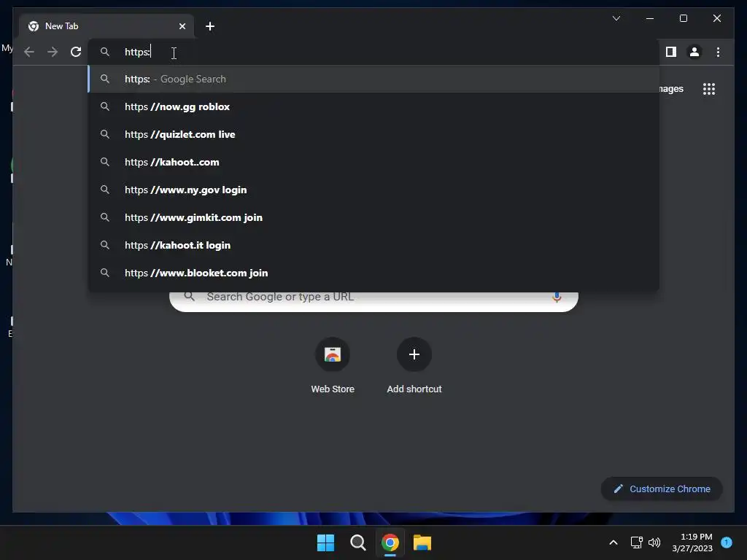This screenshot has width=747, height=560.
Task: Open Windows taskbar Search
Action: [x=357, y=542]
